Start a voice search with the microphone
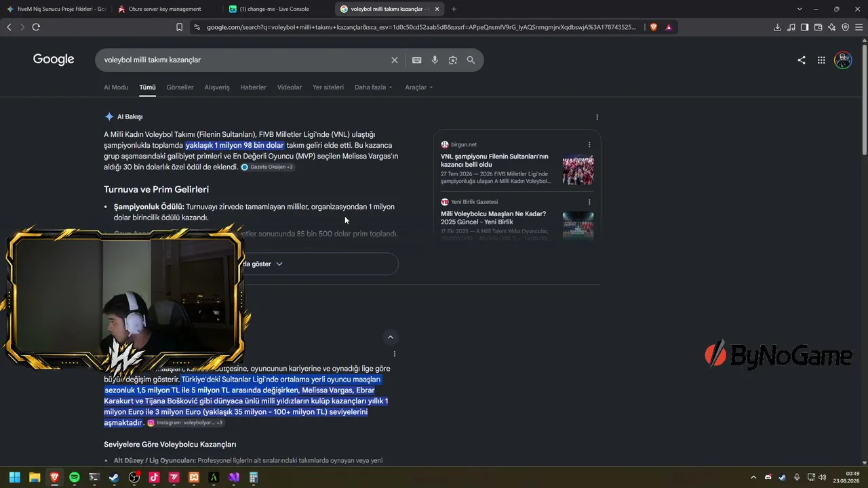The height and width of the screenshot is (488, 868). tap(435, 60)
